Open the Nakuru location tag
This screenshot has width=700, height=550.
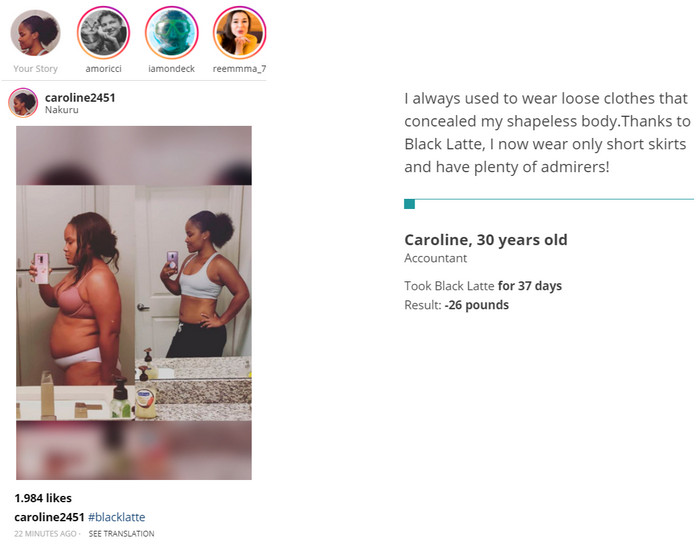pos(62,110)
